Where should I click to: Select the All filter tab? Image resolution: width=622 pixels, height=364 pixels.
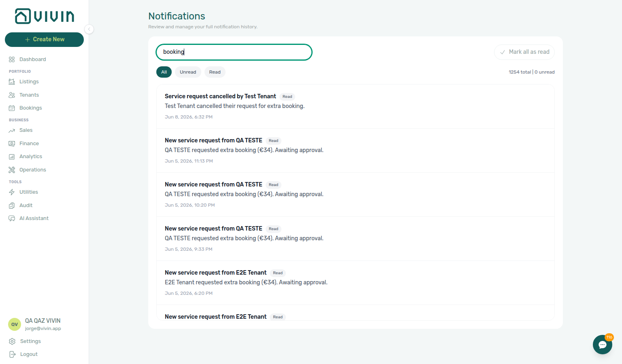pos(164,72)
